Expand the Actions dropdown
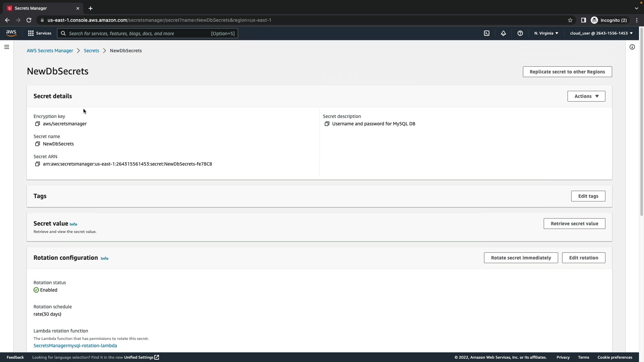The height and width of the screenshot is (362, 644). pos(586,97)
